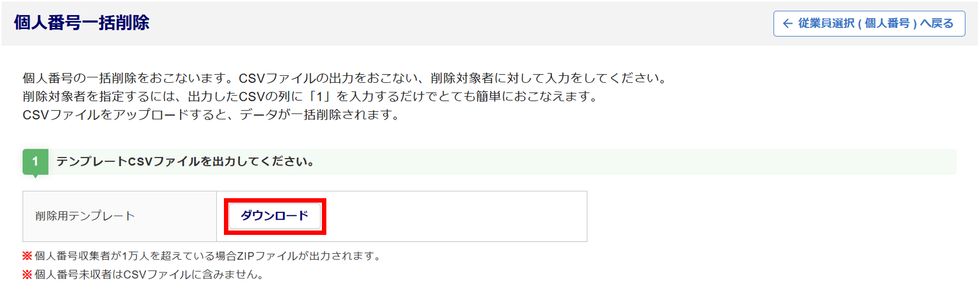Return to 従業員選択 ( 個人番号 ) page
This screenshot has height=300, width=980.
pos(875,23)
